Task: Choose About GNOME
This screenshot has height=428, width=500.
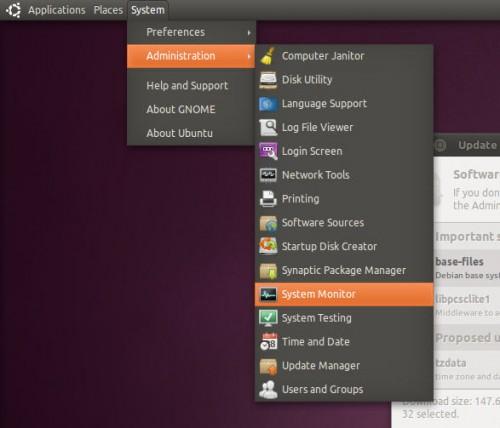Action: (191, 109)
